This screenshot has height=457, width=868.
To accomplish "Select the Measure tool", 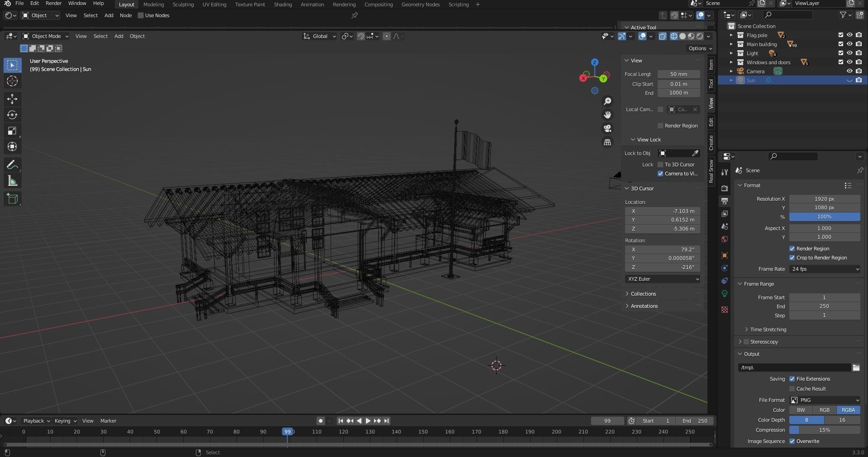I will click(12, 181).
